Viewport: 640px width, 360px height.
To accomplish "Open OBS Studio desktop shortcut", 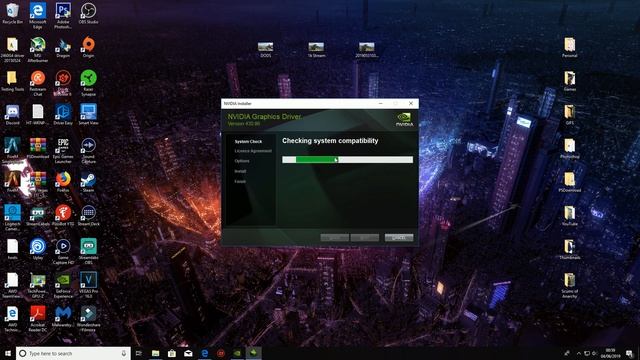I will 88,14.
